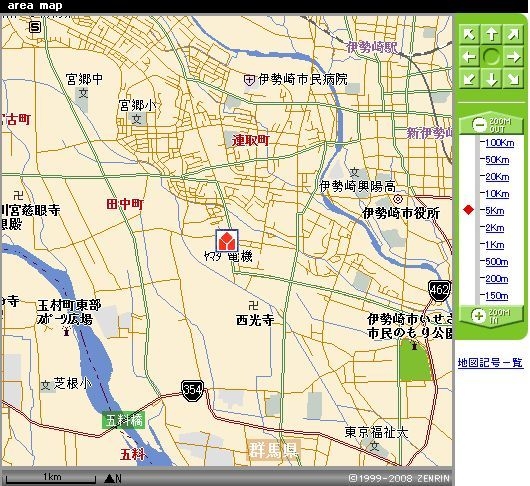Click the S symbol at top-left of map

(x=35, y=27)
